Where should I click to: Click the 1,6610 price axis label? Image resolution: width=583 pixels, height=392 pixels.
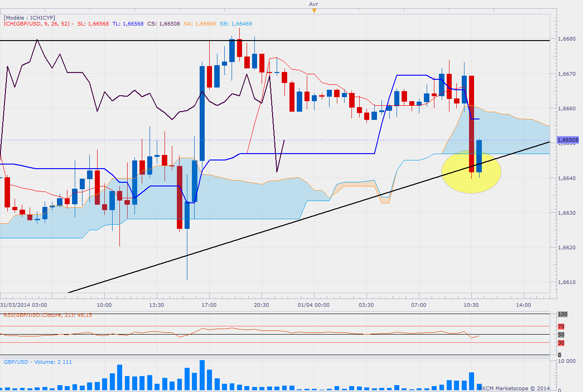point(566,282)
